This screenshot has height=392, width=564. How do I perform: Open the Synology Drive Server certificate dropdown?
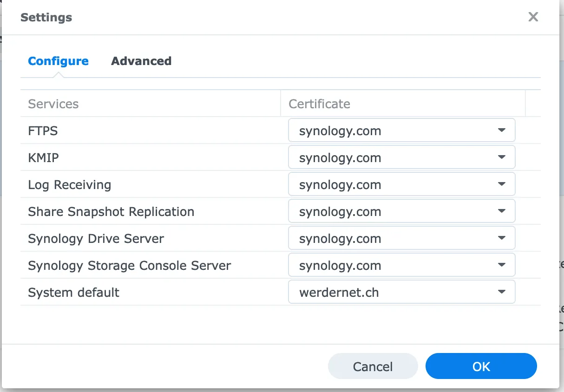[x=401, y=238]
